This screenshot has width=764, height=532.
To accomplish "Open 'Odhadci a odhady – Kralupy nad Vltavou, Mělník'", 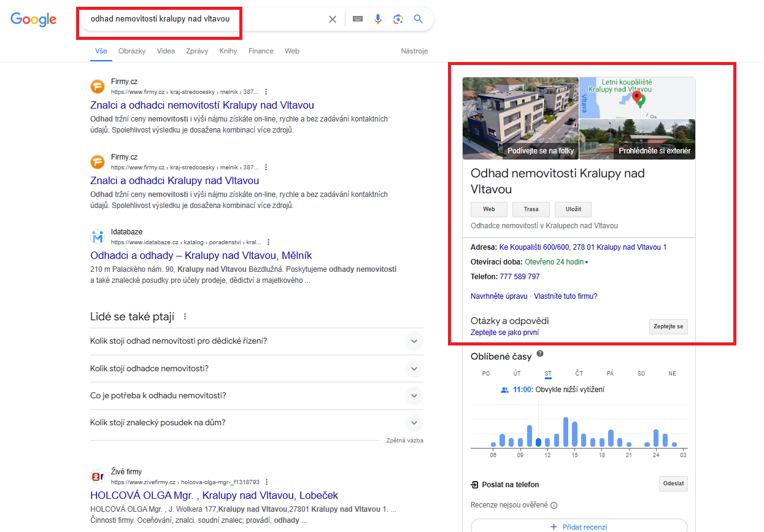I will [201, 255].
